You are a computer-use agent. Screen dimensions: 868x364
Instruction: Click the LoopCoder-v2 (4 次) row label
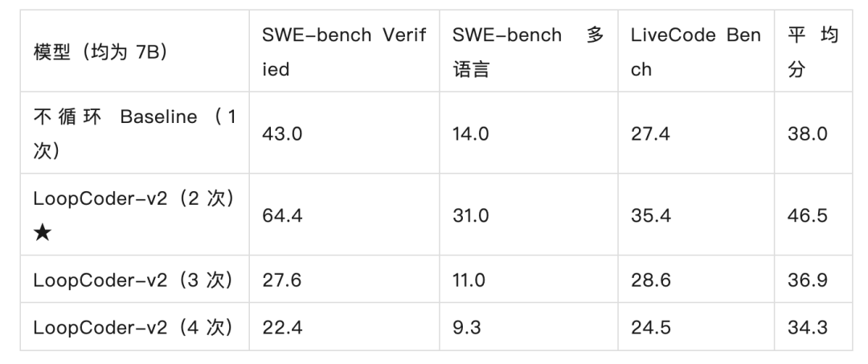tap(133, 328)
